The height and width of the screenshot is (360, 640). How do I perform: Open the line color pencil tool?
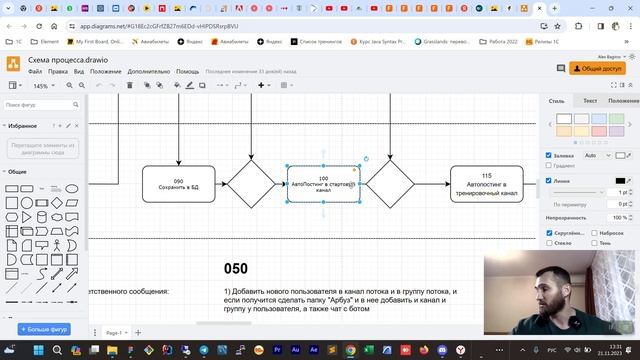[x=190, y=85]
